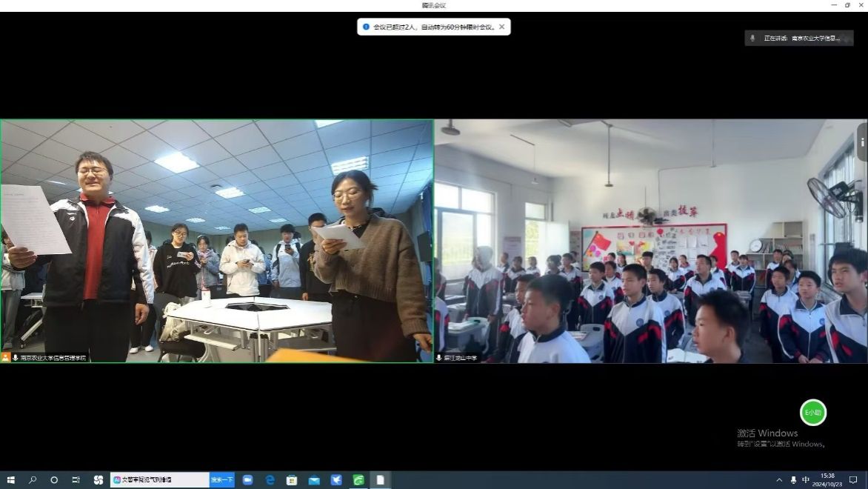Click the microphone icon on the left video label

[16, 358]
